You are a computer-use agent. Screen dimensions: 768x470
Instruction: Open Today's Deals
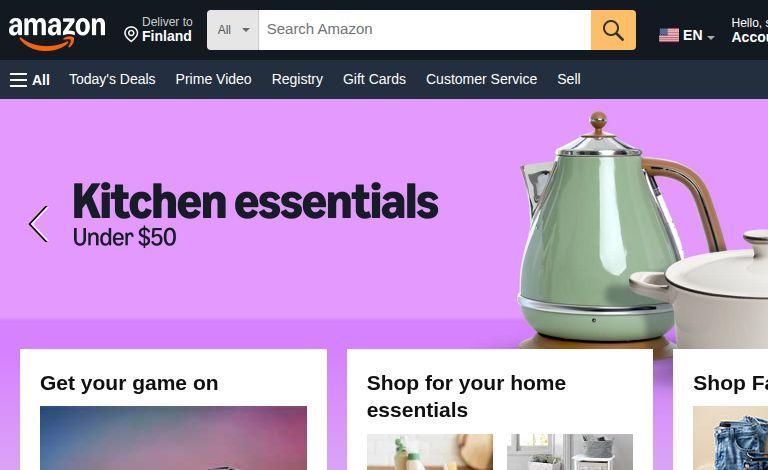pyautogui.click(x=112, y=79)
